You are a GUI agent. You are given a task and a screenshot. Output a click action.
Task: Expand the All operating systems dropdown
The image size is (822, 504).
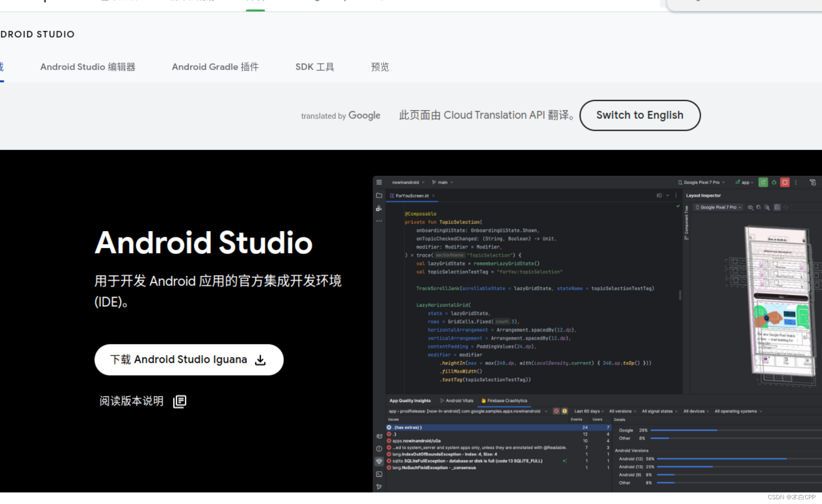[x=738, y=411]
